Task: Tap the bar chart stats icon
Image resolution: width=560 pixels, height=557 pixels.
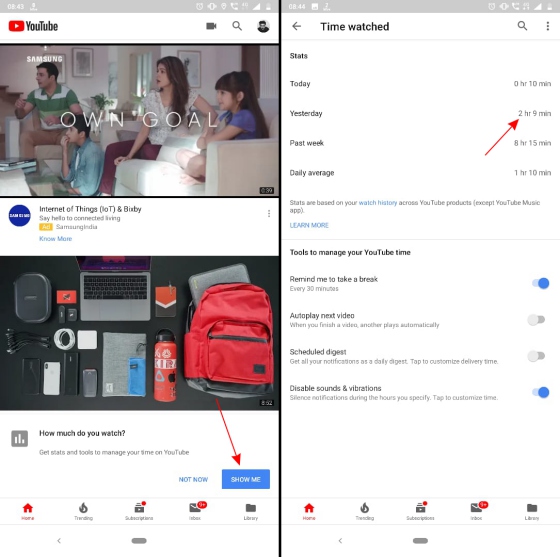Action: 19,438
